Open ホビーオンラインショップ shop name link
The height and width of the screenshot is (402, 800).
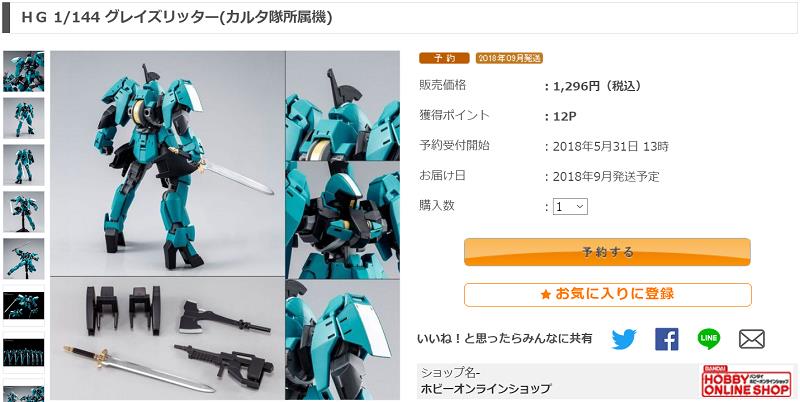point(486,389)
